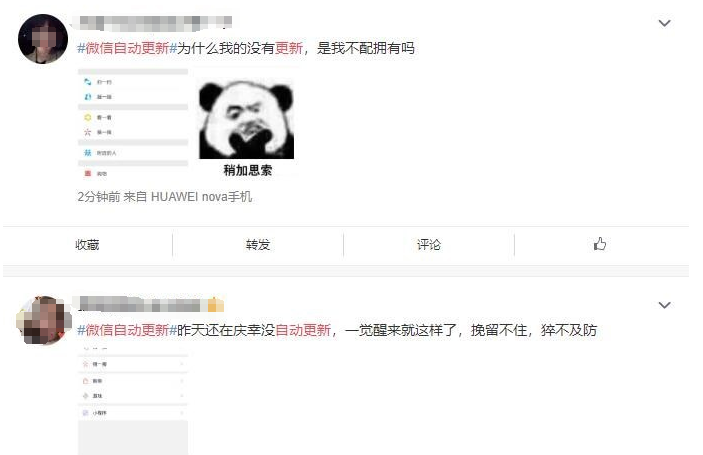The height and width of the screenshot is (455, 703).
Task: Click highlighted 更新 keyword in first post
Action: tap(289, 48)
